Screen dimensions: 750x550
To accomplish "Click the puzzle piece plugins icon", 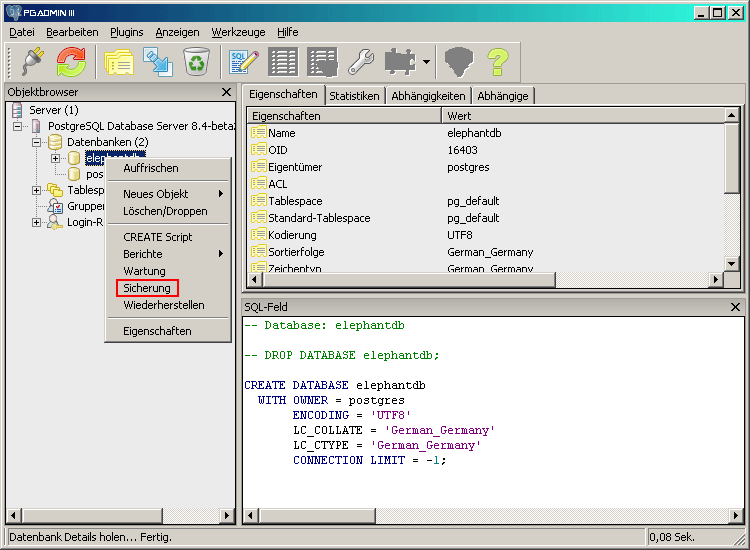I will pyautogui.click(x=400, y=62).
